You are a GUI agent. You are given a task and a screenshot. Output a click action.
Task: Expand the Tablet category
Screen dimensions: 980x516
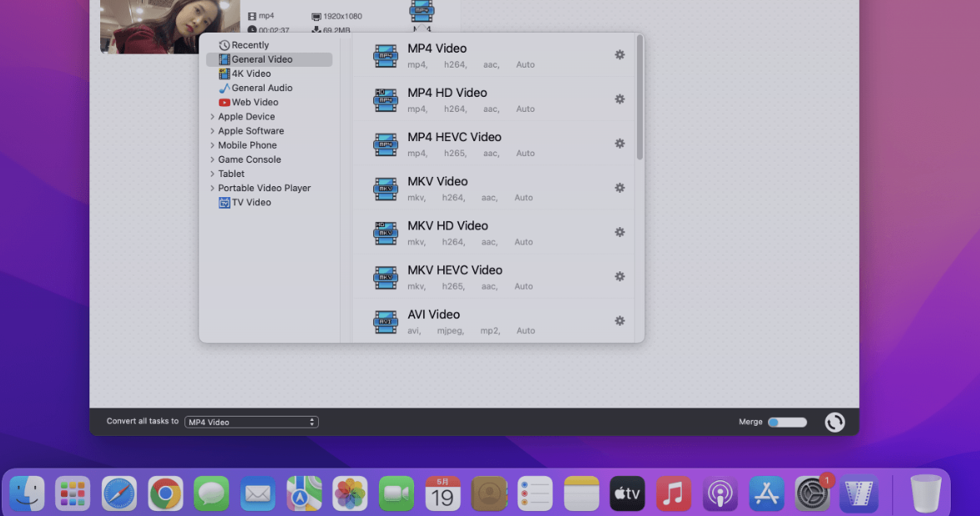coord(213,174)
